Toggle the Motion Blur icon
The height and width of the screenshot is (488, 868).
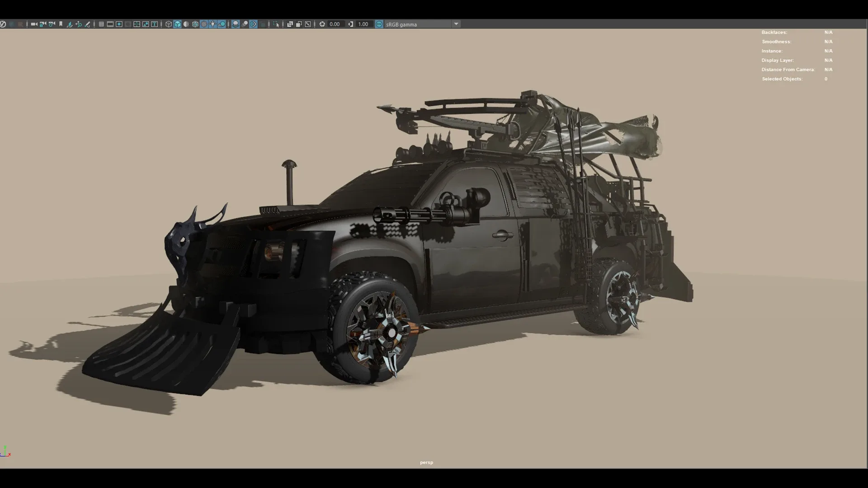[245, 24]
